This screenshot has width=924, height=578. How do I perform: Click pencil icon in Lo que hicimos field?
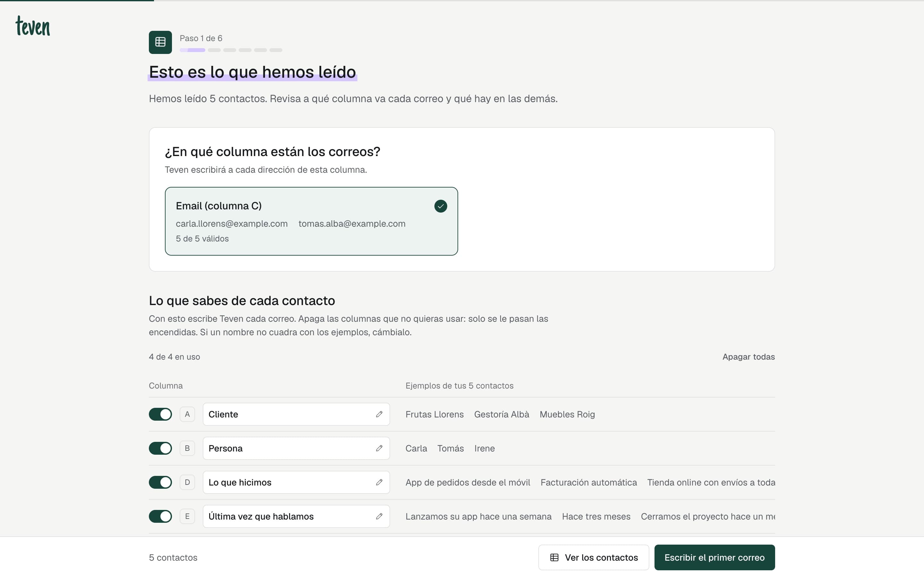[x=379, y=482]
